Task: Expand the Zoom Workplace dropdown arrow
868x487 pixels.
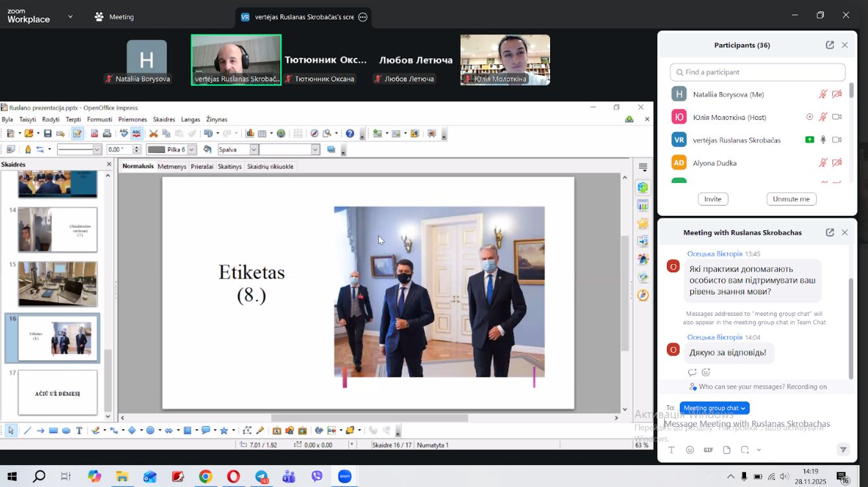Action: pyautogui.click(x=70, y=16)
